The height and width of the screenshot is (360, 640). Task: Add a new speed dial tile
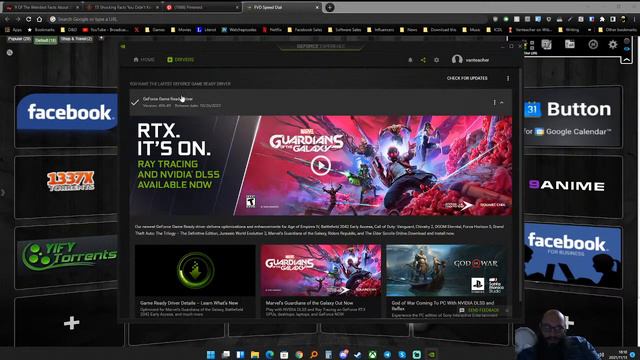coord(71,323)
